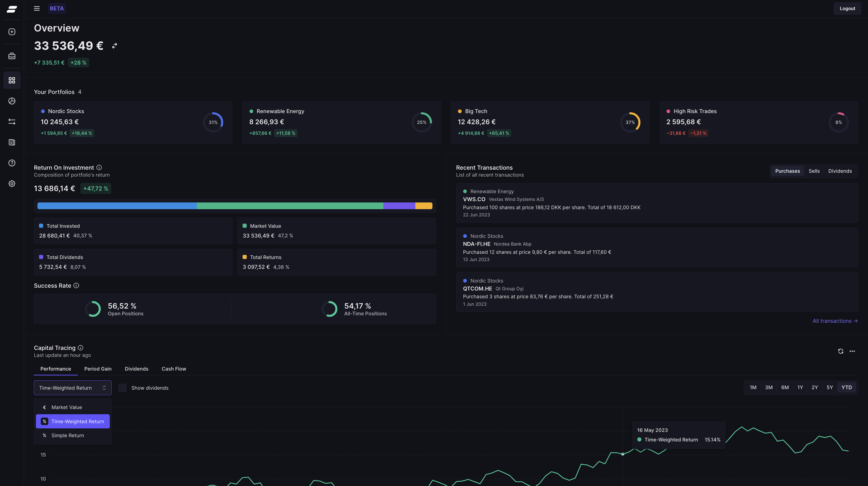Viewport: 868px width, 486px height.
Task: Click the Renewable Energy 25% ring chart
Action: click(422, 122)
